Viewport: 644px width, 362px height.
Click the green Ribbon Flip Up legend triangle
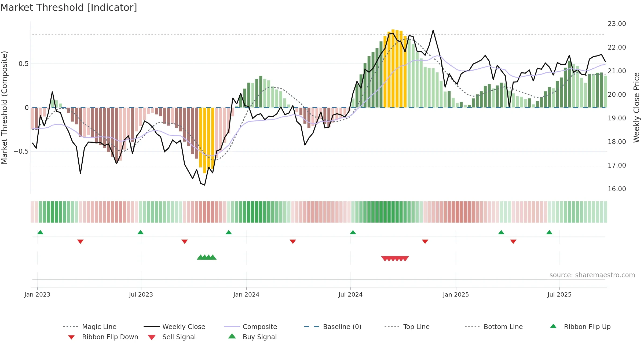tap(553, 326)
